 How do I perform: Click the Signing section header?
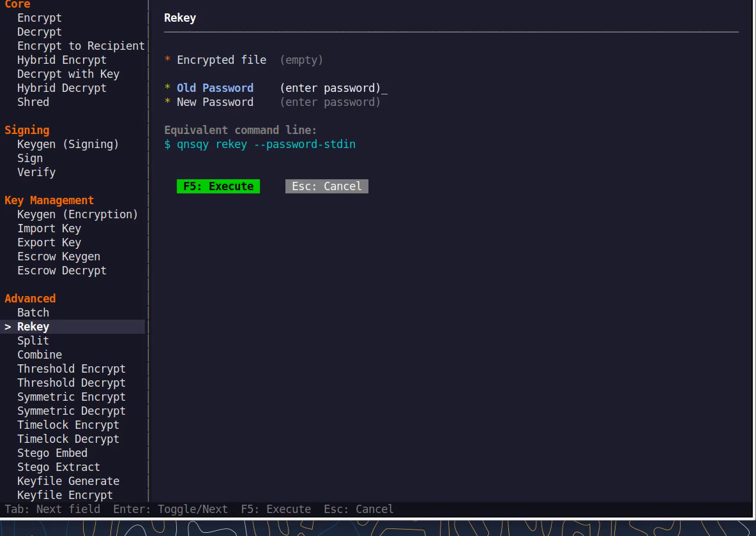[27, 130]
